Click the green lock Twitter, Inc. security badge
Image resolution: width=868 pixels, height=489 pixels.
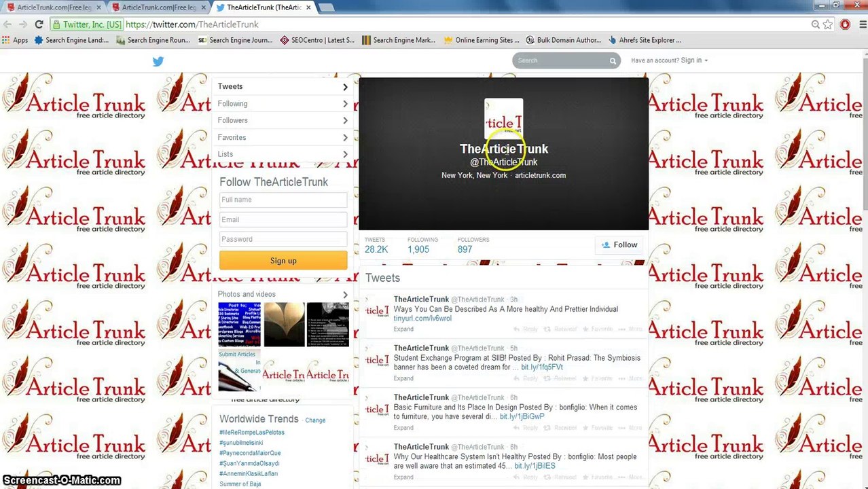(x=86, y=24)
